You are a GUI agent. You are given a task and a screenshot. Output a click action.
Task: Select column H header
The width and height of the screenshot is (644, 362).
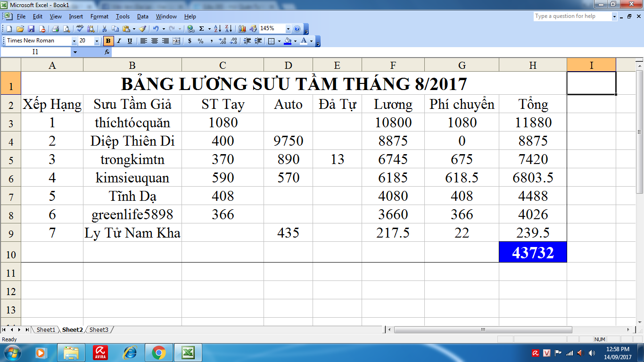[x=532, y=65]
